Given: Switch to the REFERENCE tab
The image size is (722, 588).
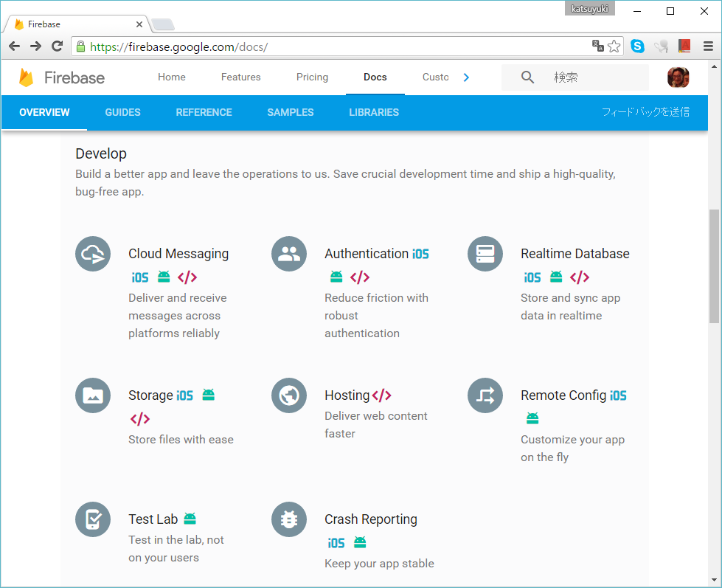Looking at the screenshot, I should click(204, 112).
